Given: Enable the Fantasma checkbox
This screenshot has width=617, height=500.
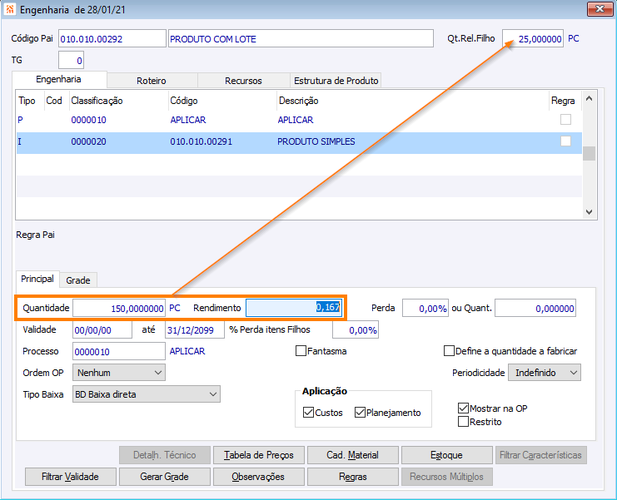Looking at the screenshot, I should coord(301,351).
